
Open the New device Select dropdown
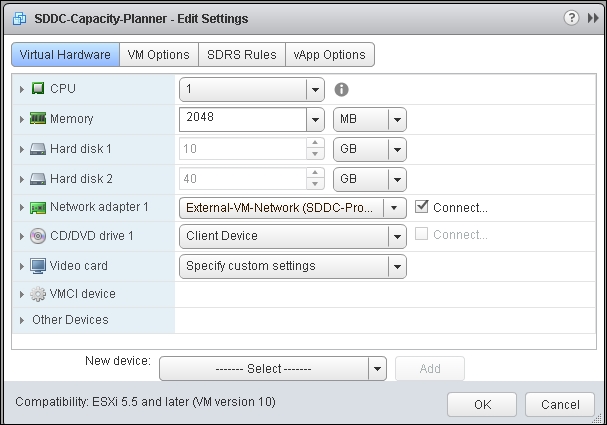pyautogui.click(x=273, y=368)
